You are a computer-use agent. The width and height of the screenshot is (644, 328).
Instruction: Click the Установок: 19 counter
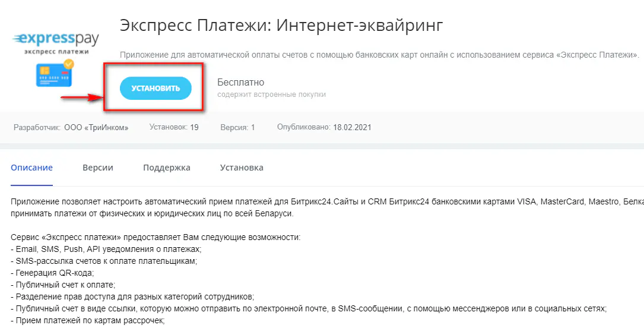(174, 127)
